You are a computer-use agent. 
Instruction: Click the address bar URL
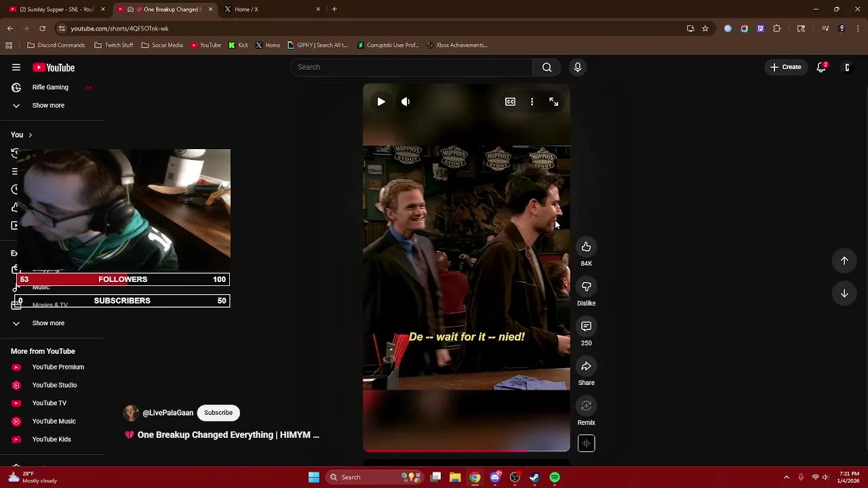coord(119,28)
